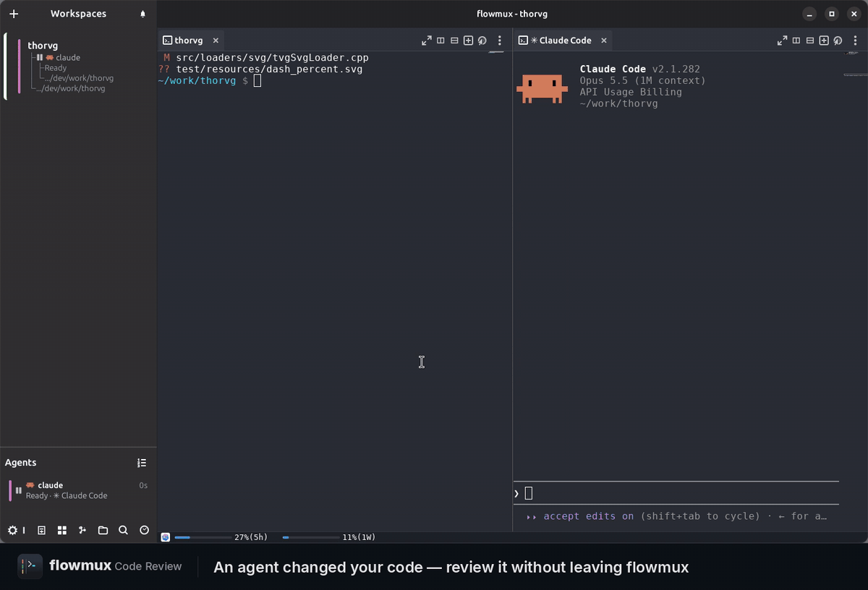Open the folder icon in sidebar bottom bar
This screenshot has height=590, width=868.
pos(103,530)
